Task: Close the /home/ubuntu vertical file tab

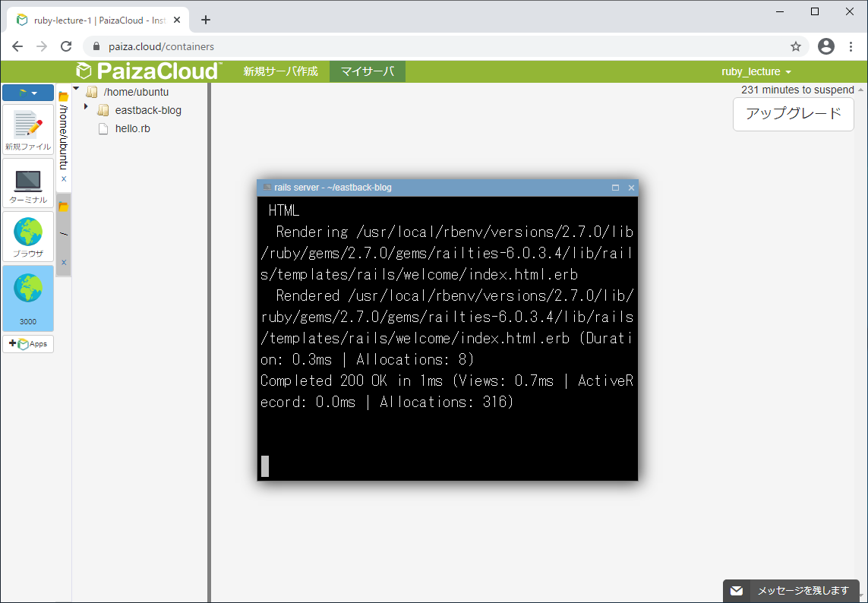Action: click(64, 179)
